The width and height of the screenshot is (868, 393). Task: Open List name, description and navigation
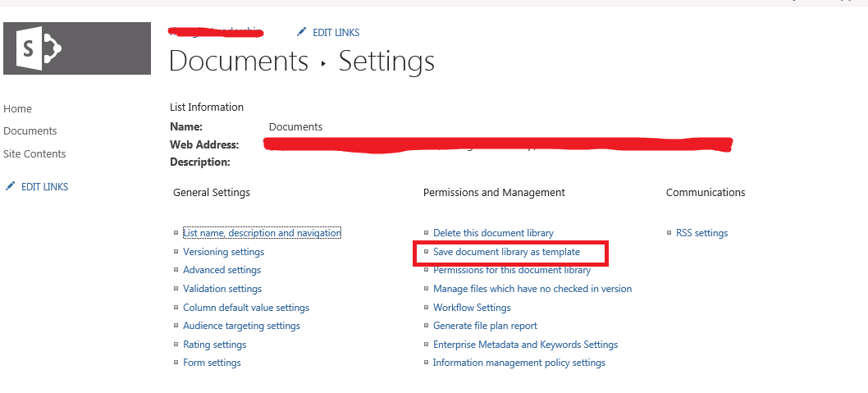262,233
